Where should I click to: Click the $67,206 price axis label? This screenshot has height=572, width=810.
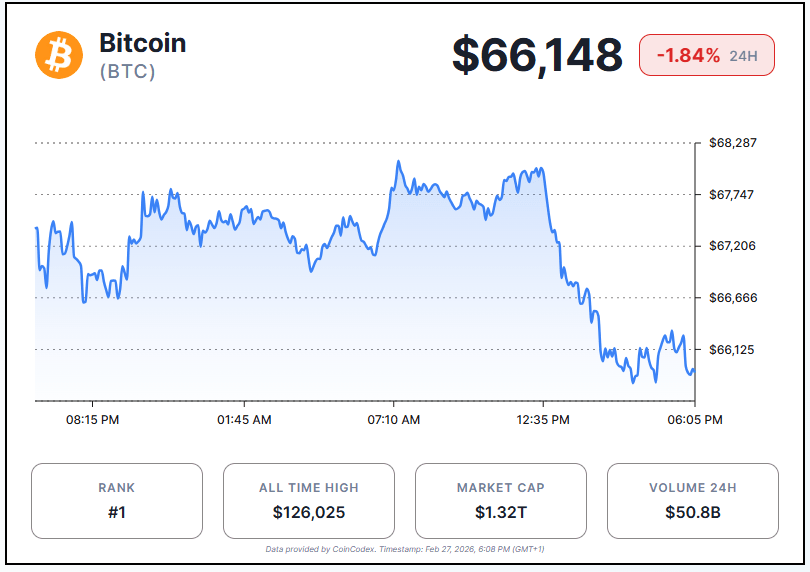732,246
